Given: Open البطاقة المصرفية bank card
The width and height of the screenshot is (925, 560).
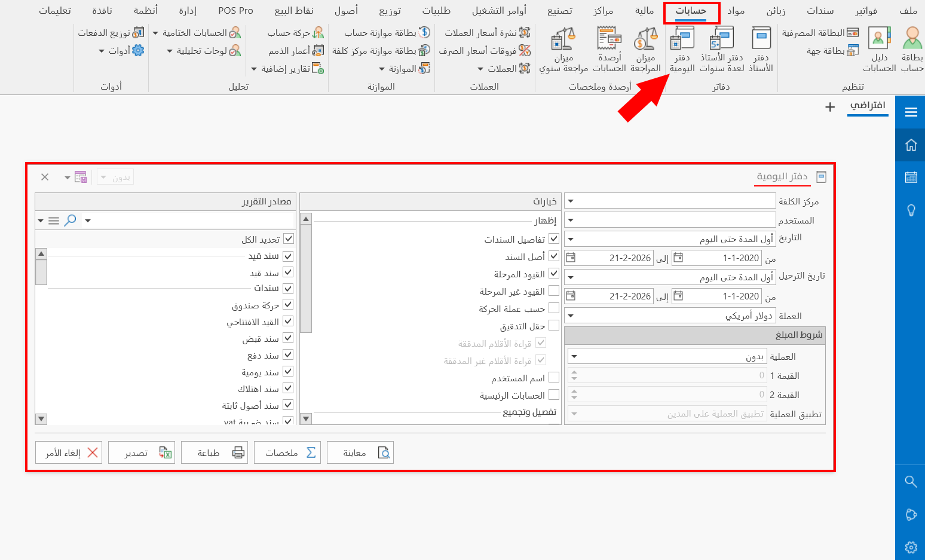Looking at the screenshot, I should (x=820, y=33).
